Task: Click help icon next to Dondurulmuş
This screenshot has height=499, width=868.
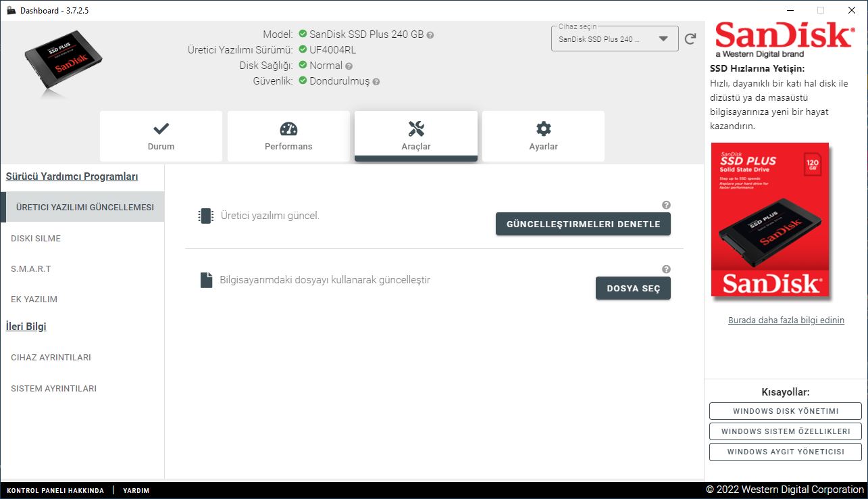Action: click(376, 82)
